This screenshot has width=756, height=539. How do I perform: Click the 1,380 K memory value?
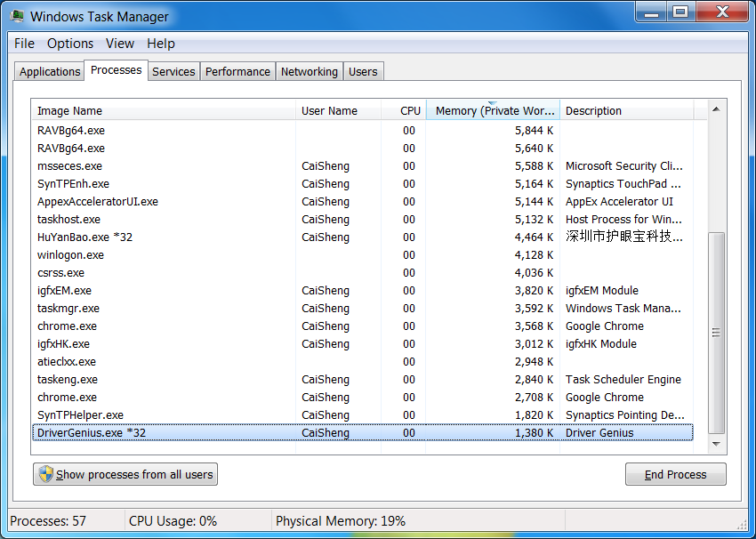coord(534,433)
